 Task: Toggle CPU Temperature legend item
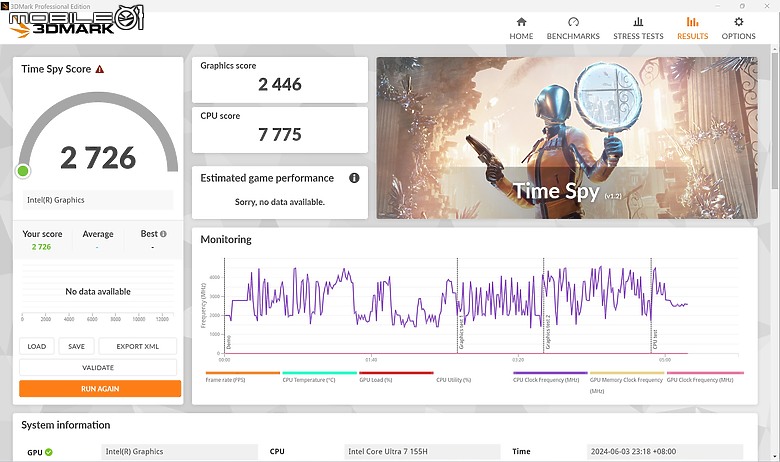(319, 377)
